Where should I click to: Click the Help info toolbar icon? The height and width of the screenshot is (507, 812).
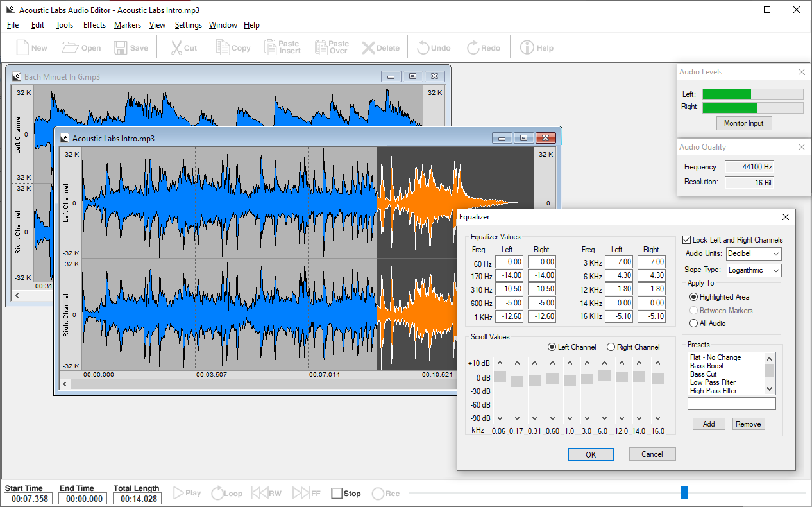(x=527, y=48)
